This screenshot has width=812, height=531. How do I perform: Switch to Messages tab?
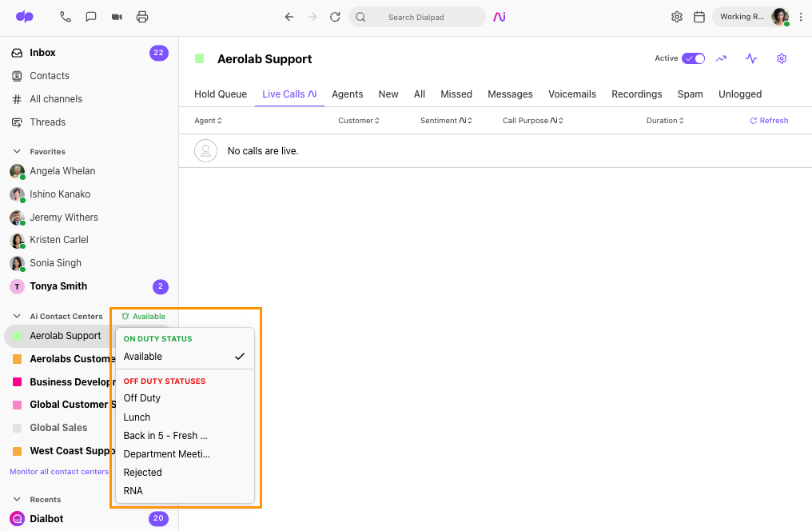(510, 94)
